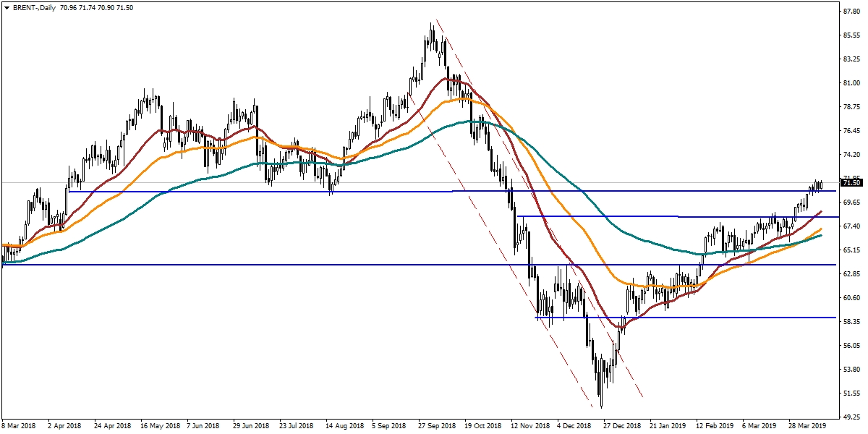Image resolution: width=868 pixels, height=434 pixels.
Task: Click the 49.25 price axis label
Action: pyautogui.click(x=851, y=417)
